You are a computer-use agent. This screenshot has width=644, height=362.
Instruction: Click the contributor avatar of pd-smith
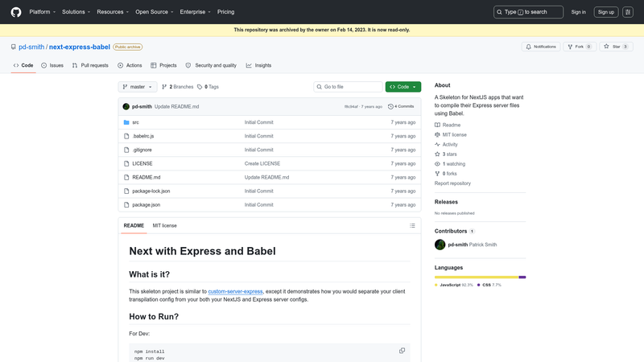440,245
